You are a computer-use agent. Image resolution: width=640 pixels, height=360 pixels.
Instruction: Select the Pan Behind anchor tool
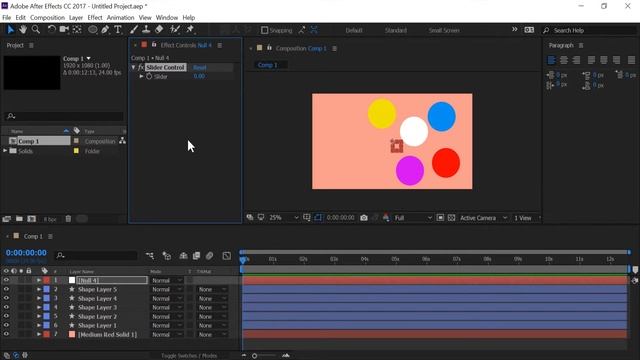click(77, 29)
